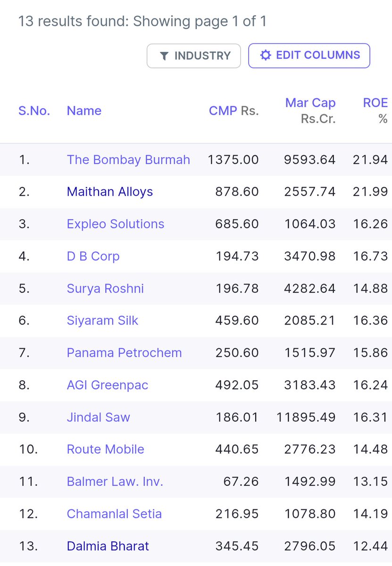Select CMP value 186.01
392x566 pixels.
[x=237, y=417]
